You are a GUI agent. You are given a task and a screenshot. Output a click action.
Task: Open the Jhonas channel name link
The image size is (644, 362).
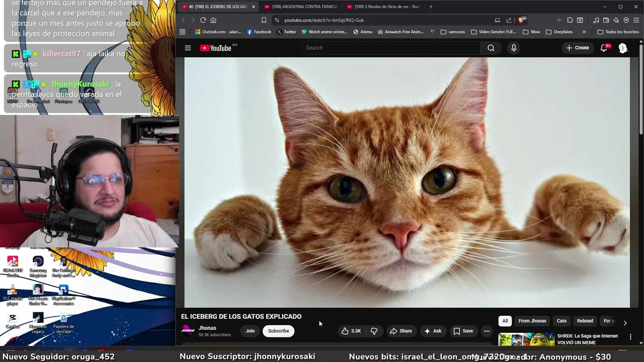click(207, 328)
